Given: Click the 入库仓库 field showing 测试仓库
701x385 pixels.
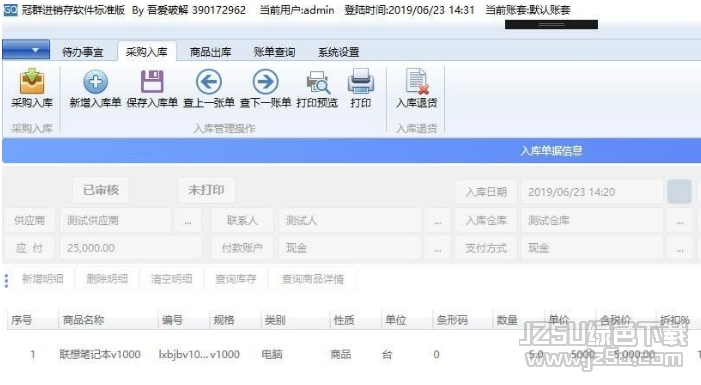Looking at the screenshot, I should [592, 220].
